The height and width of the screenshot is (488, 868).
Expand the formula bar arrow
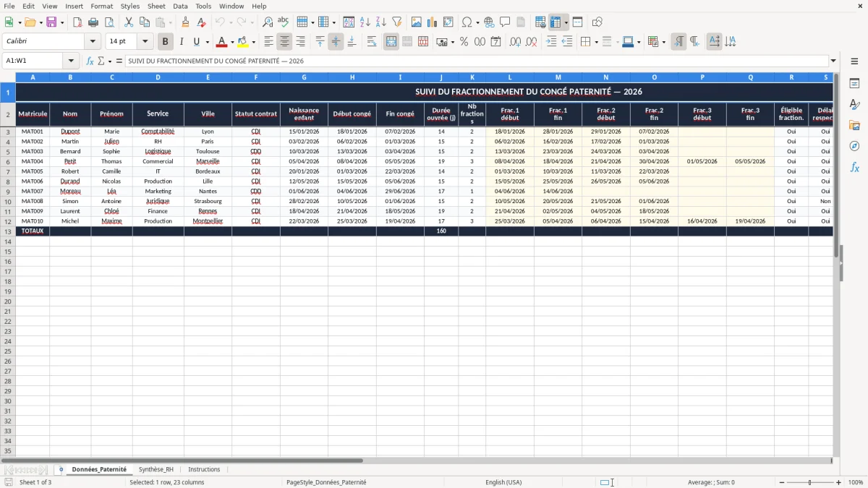[x=833, y=61]
